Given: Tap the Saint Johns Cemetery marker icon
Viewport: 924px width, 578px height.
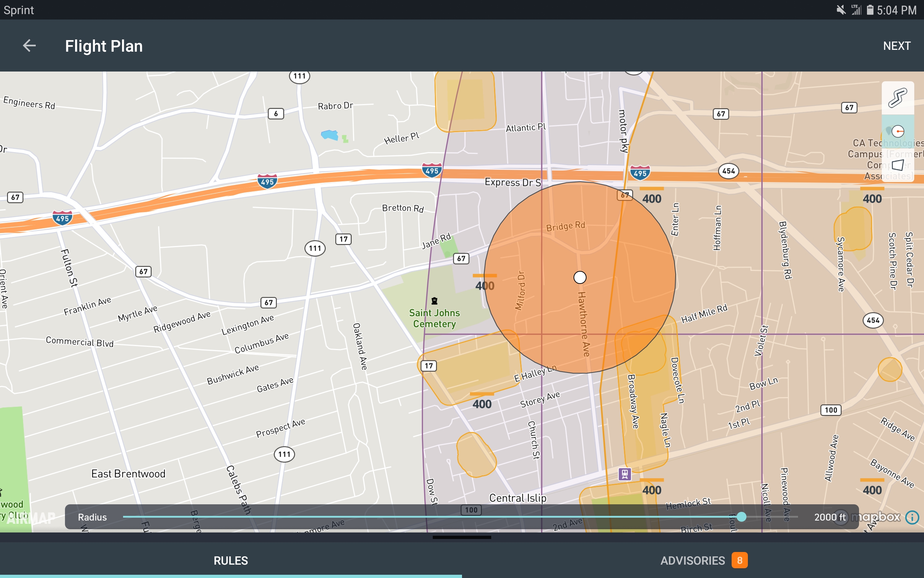Looking at the screenshot, I should [435, 301].
